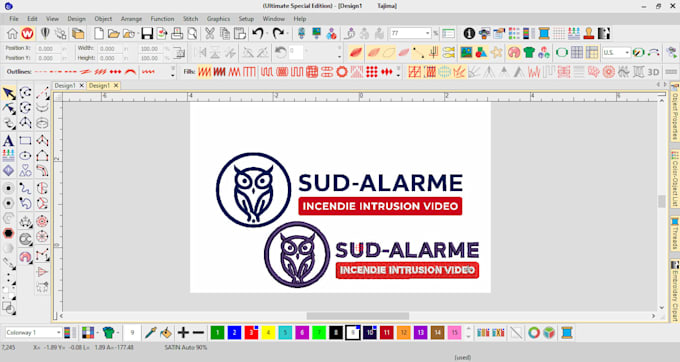Open the Graphics menu
The image size is (680, 362).
point(218,19)
